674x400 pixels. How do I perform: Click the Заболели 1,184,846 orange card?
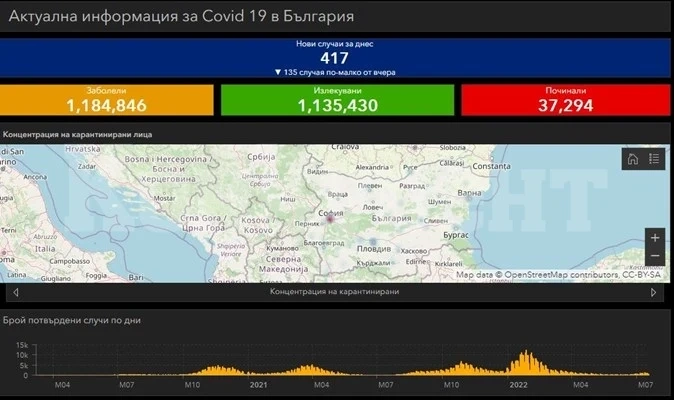pyautogui.click(x=107, y=100)
